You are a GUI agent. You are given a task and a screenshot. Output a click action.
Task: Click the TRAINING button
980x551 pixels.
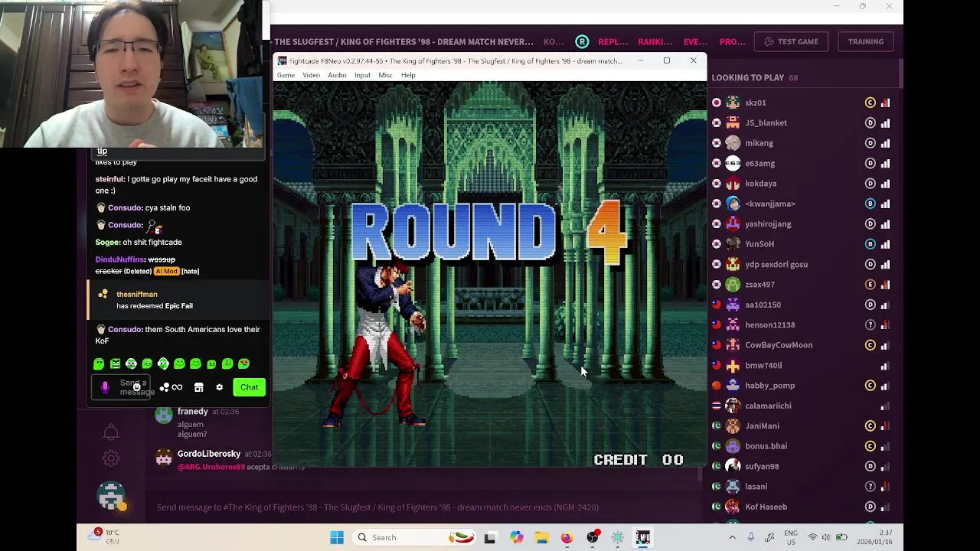pyautogui.click(x=865, y=41)
